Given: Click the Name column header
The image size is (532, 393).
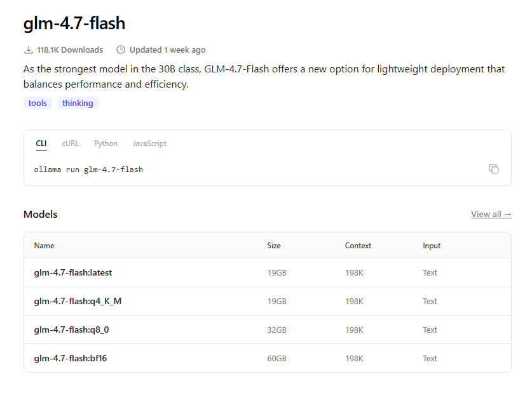Looking at the screenshot, I should pyautogui.click(x=44, y=246).
